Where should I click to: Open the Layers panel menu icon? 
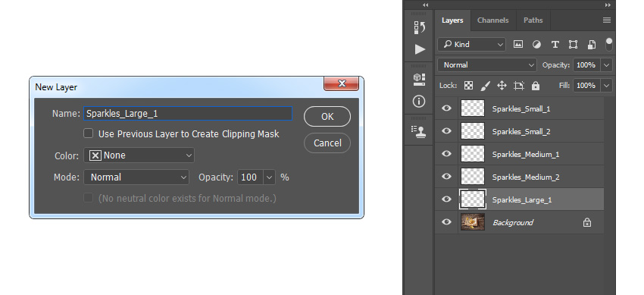pos(607,20)
